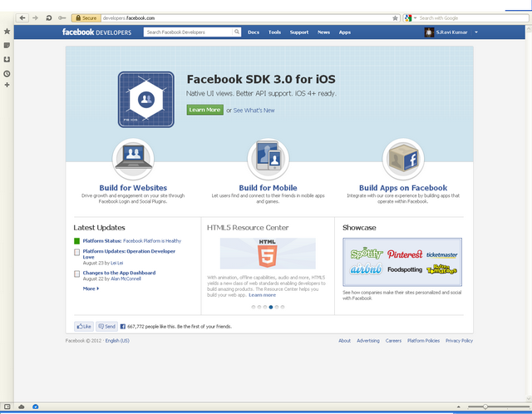Viewport: 532px width, 414px height.
Task: Select the fifth carousel dot
Action: click(x=277, y=307)
